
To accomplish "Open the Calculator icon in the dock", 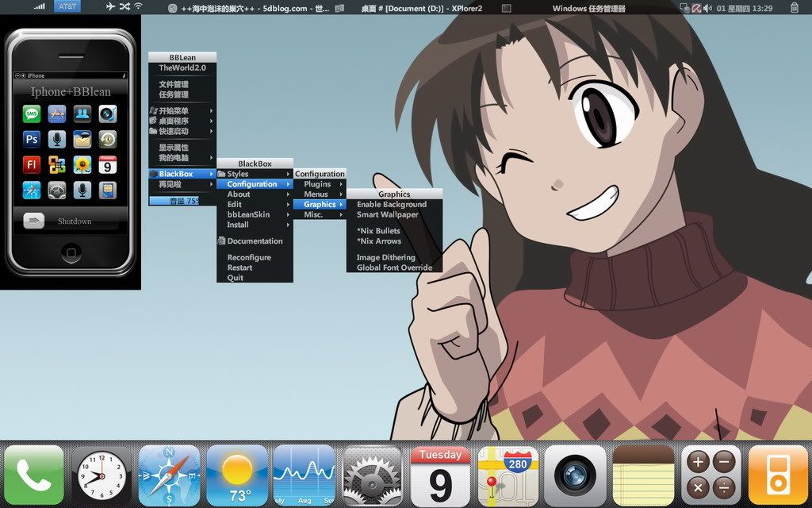I will point(711,475).
